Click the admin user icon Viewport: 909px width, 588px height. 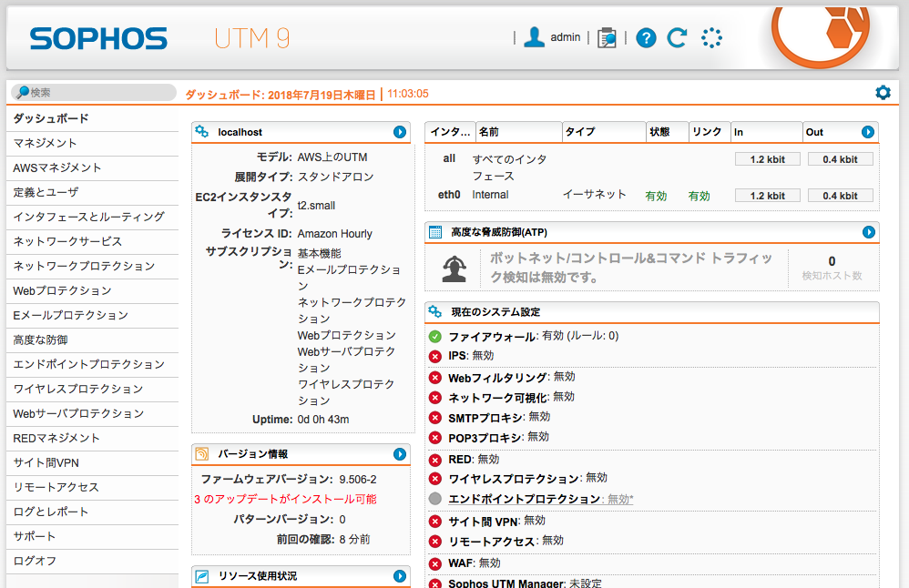[x=535, y=37]
